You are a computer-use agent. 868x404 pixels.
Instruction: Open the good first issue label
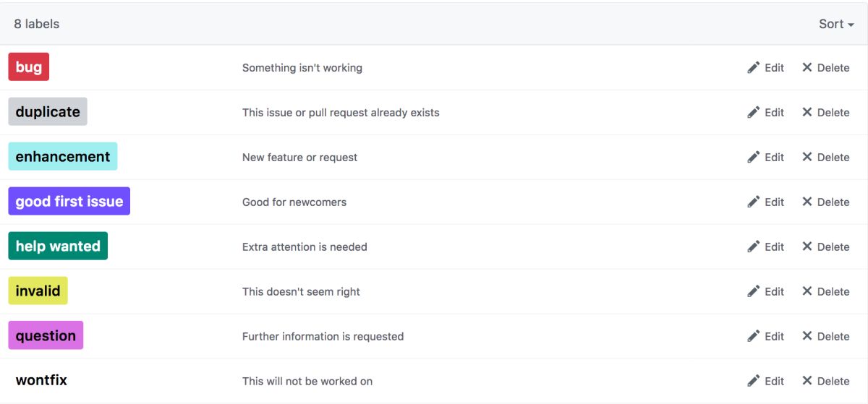click(69, 202)
